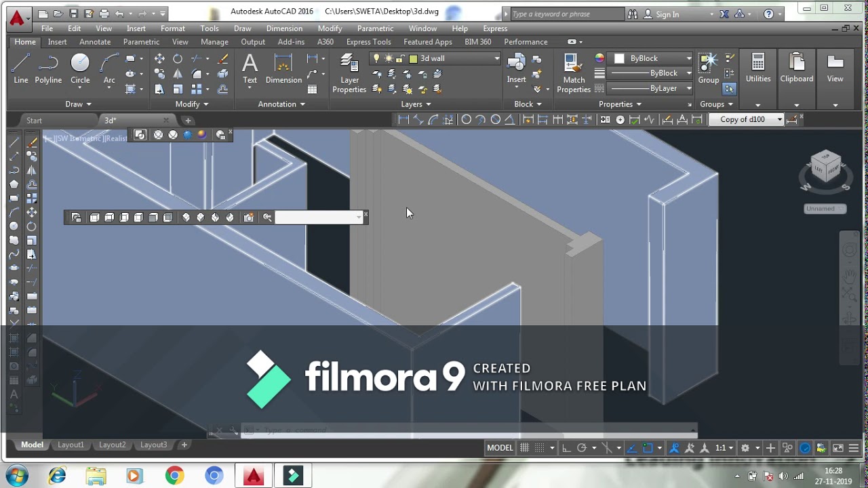
Task: Select the Move tool in Modify panel
Action: click(x=159, y=59)
